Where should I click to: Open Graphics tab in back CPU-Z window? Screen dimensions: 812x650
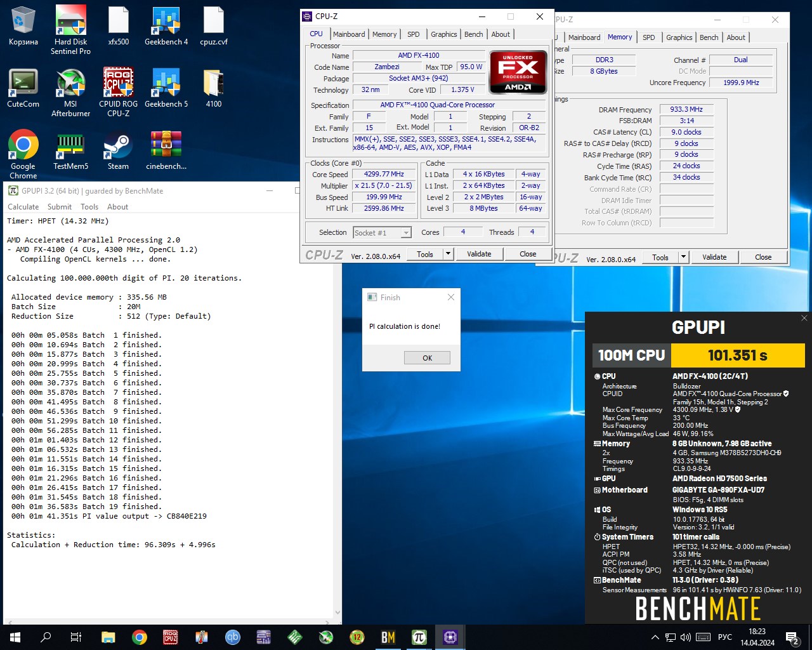click(679, 37)
